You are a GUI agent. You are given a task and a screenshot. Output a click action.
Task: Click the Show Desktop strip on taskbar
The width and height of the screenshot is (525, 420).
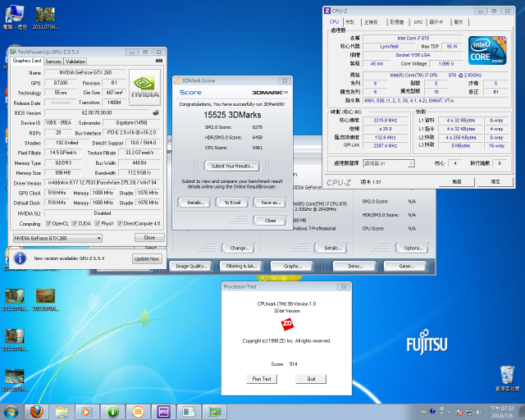coord(522,412)
